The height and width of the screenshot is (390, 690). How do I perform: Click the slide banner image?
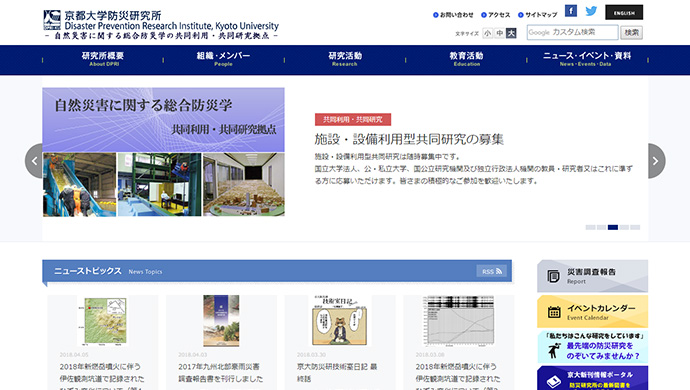[163, 152]
